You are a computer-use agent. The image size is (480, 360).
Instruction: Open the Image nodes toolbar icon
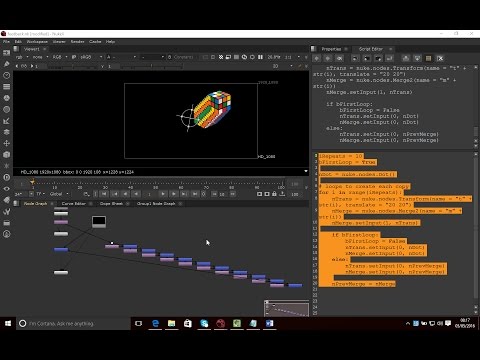6,53
